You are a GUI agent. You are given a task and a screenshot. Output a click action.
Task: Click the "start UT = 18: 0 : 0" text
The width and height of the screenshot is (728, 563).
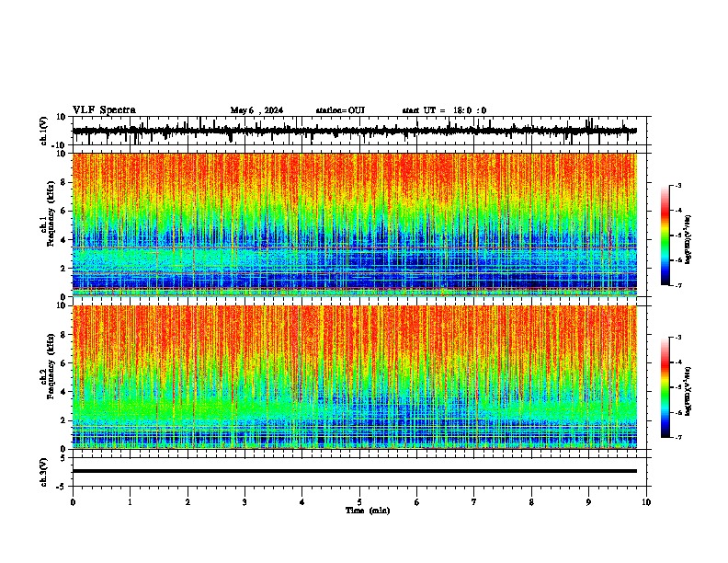coord(444,110)
